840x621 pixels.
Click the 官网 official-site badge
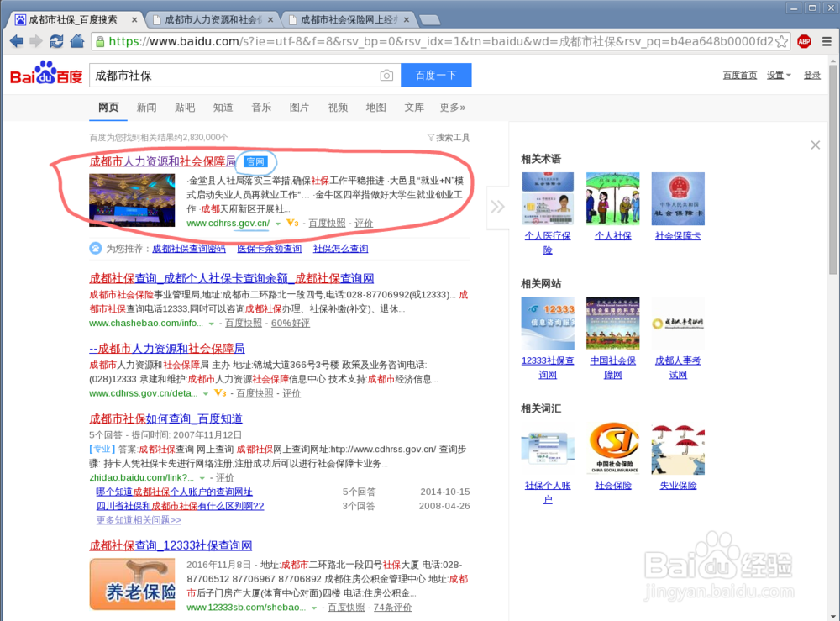pos(255,162)
